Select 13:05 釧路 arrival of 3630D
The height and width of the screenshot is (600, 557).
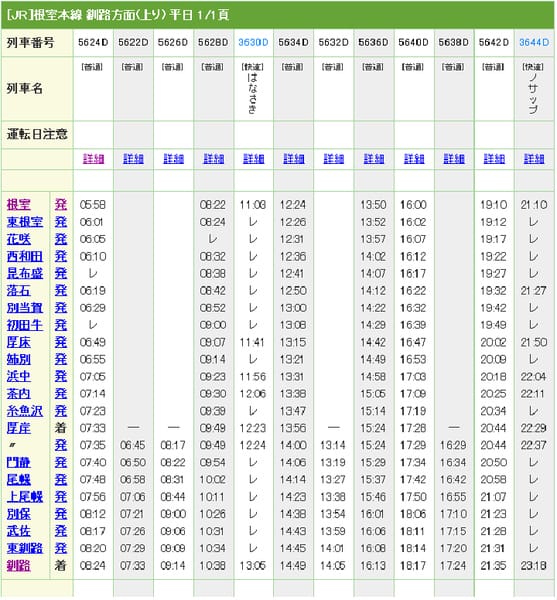(253, 566)
